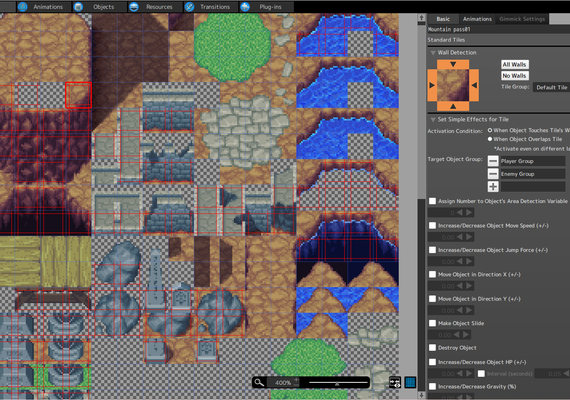Click the arrows-and-eye icon beside the zoom slider
Screen dimensions: 570x400
pyautogui.click(x=395, y=382)
